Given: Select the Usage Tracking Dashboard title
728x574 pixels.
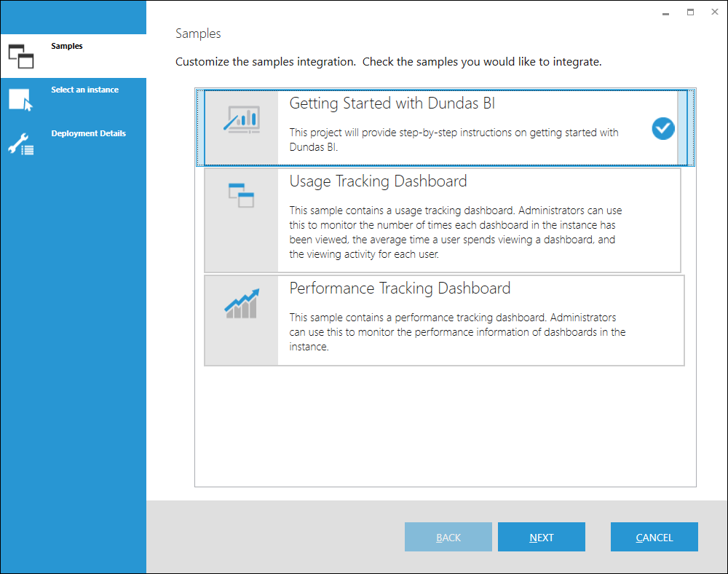Looking at the screenshot, I should click(378, 181).
